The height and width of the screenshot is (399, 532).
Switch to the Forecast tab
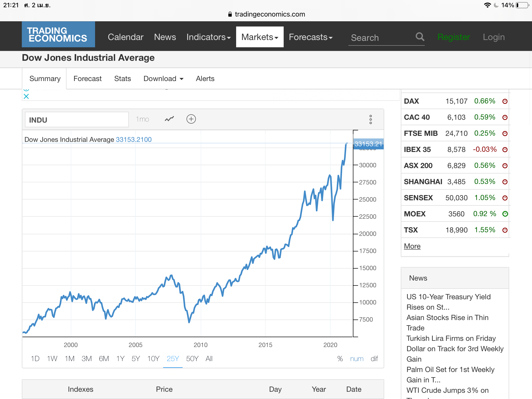88,79
